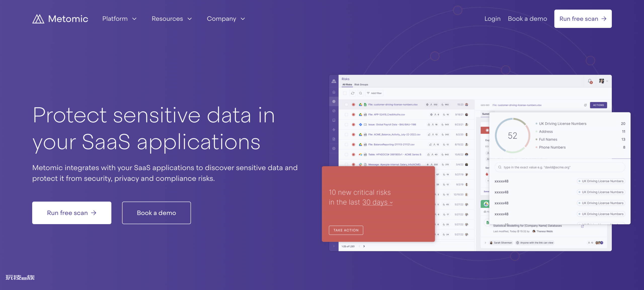The width and height of the screenshot is (644, 290).
Task: Click the red severity dot on APP-52419_CreditAuths row
Action: tap(353, 115)
